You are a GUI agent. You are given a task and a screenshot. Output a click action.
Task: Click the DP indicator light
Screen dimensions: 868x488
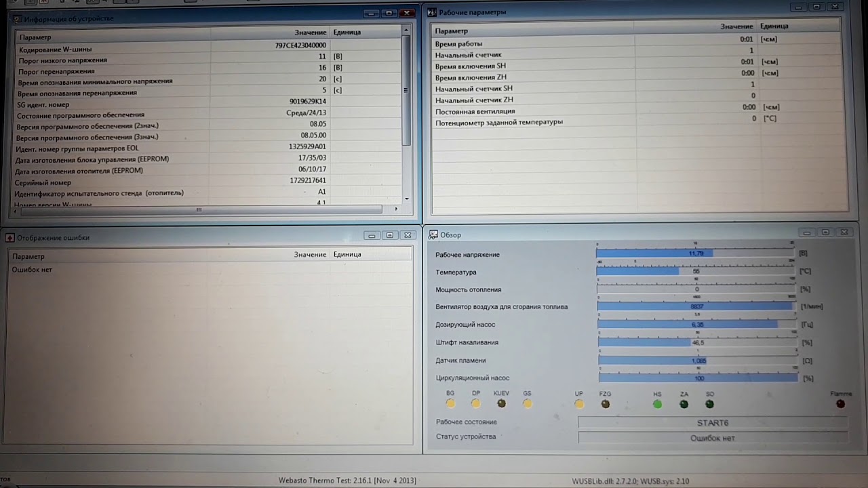pyautogui.click(x=475, y=403)
